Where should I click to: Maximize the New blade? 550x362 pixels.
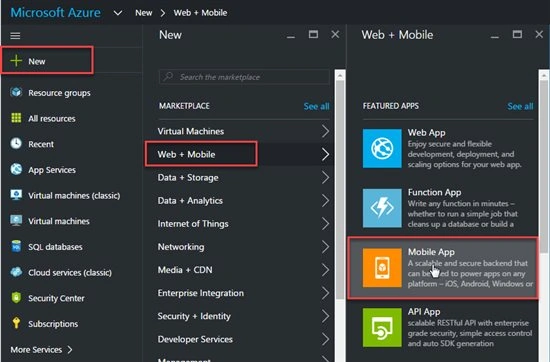tap(313, 34)
